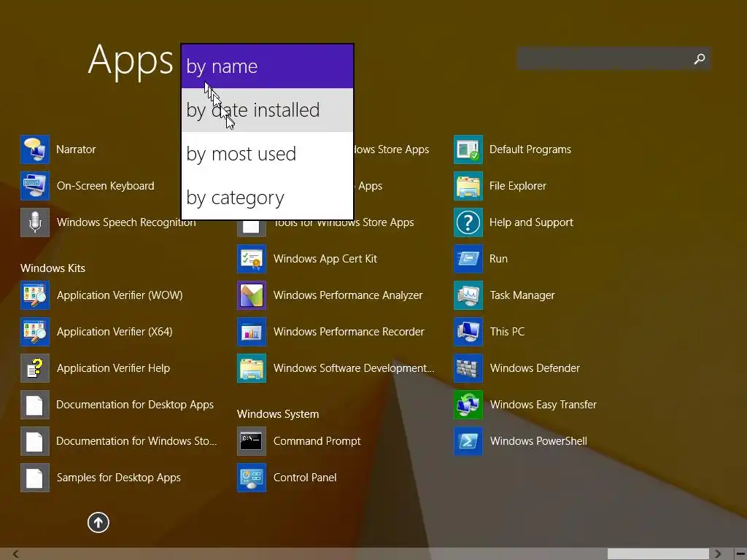This screenshot has width=747, height=560.
Task: Launch Windows App Cert Kit icon
Action: [252, 259]
